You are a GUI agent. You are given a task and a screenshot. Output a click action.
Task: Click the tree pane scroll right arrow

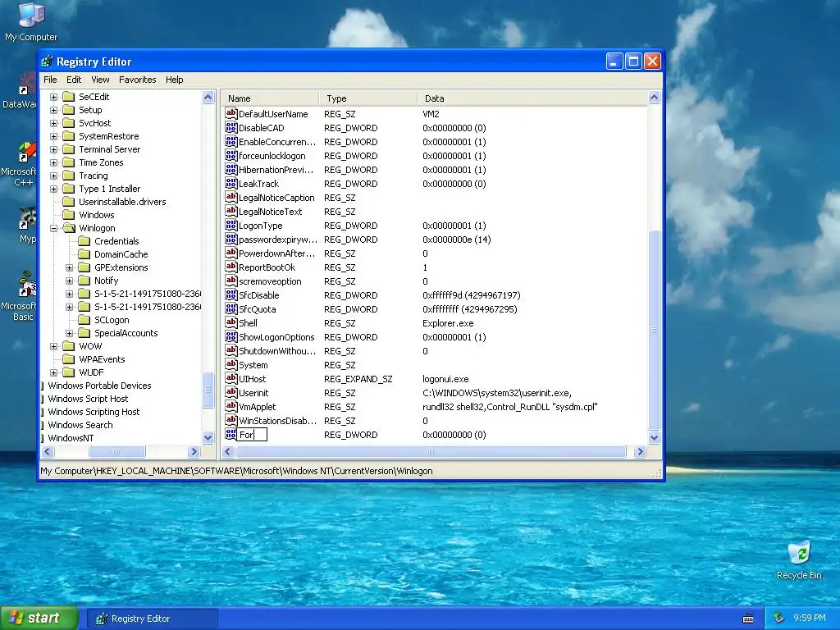click(x=194, y=452)
